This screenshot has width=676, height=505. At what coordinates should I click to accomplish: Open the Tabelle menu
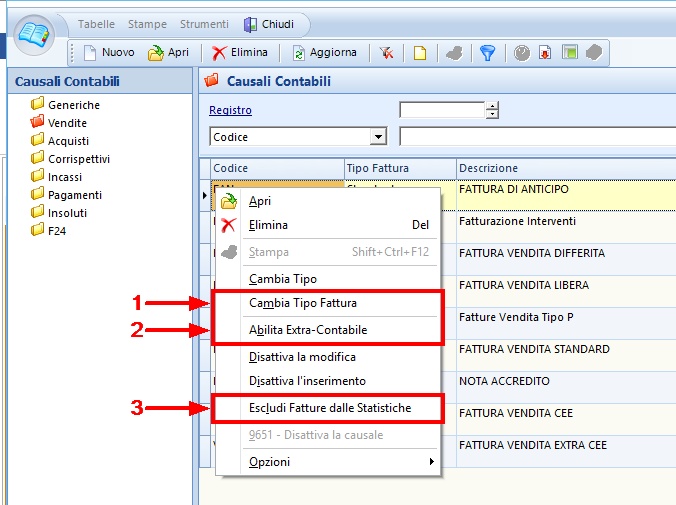click(x=96, y=24)
